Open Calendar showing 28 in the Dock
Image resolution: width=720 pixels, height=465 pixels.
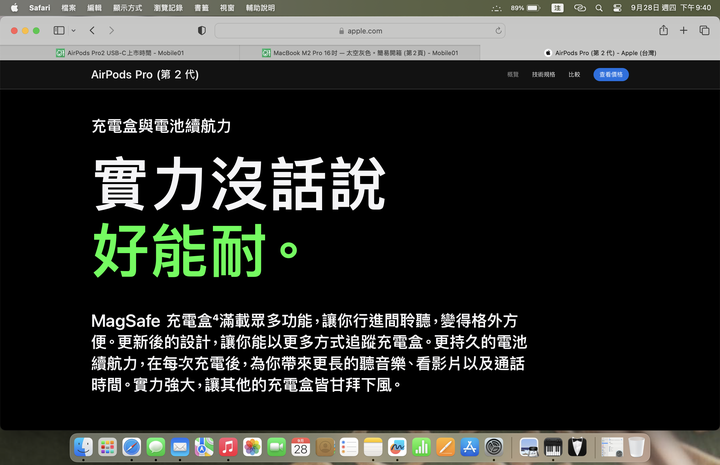tap(301, 447)
